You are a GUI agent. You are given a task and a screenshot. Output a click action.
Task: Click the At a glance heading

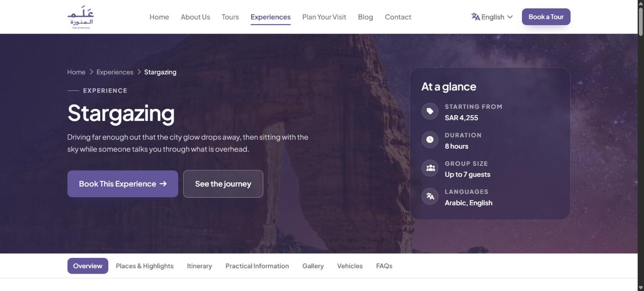click(x=449, y=87)
